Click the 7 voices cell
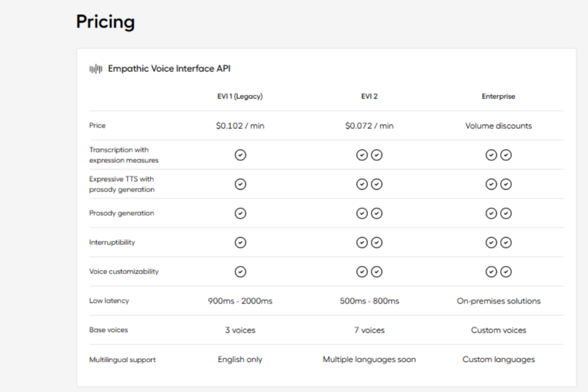 [369, 330]
